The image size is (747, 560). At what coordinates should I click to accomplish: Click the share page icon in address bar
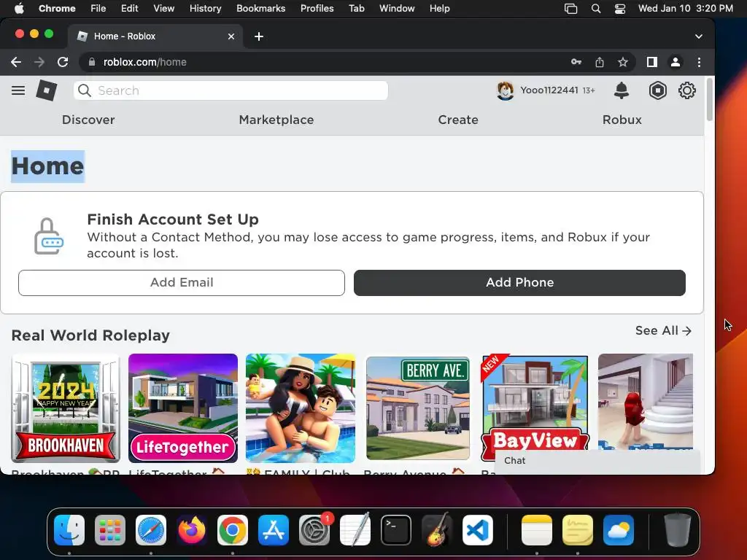600,62
